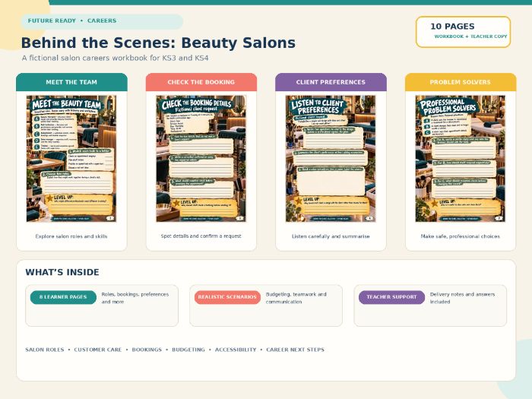Click the Accessibility keyword
This screenshot has width=532, height=399.
236,350
